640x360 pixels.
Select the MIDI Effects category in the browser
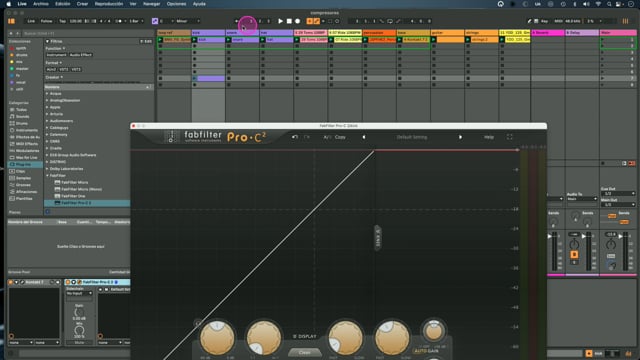coord(27,144)
